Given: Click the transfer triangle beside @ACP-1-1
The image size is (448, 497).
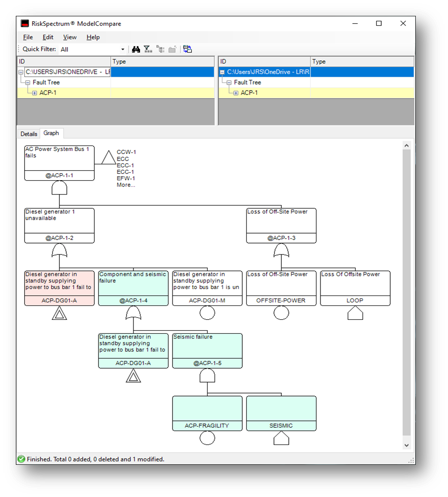Looking at the screenshot, I should [109, 158].
